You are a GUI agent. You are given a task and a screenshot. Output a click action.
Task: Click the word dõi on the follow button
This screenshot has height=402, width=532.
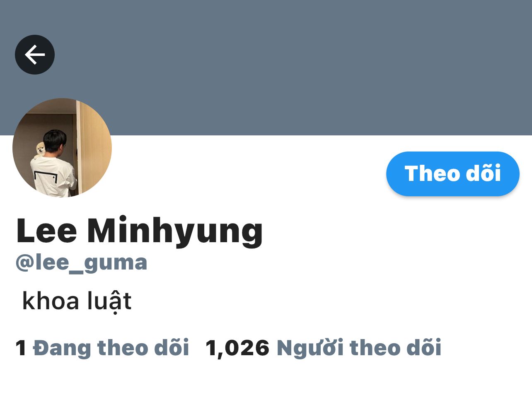coord(484,173)
